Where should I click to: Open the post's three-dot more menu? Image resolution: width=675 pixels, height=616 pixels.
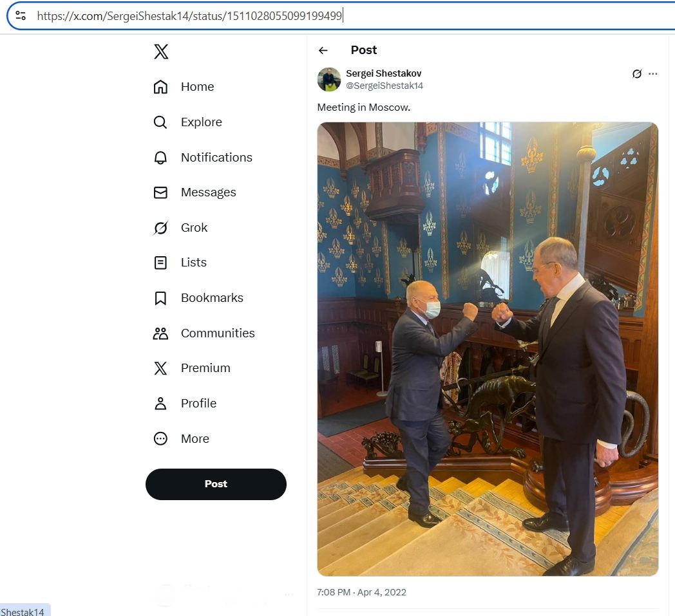click(x=653, y=74)
